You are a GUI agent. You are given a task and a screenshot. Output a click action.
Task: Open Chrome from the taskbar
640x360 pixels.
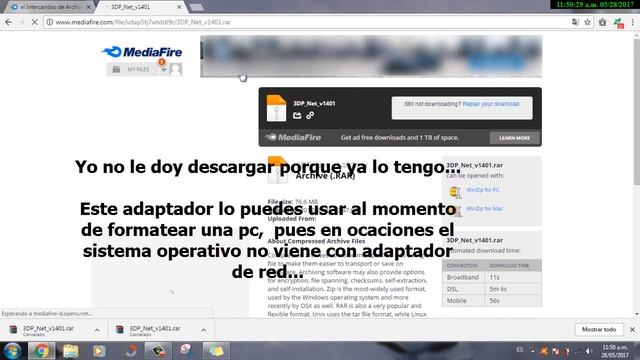(41, 351)
